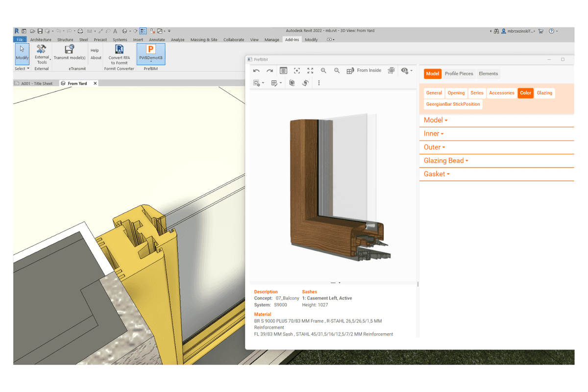The image size is (588, 392).
Task: Click the binoculars search icon in title bar
Action: pyautogui.click(x=496, y=31)
